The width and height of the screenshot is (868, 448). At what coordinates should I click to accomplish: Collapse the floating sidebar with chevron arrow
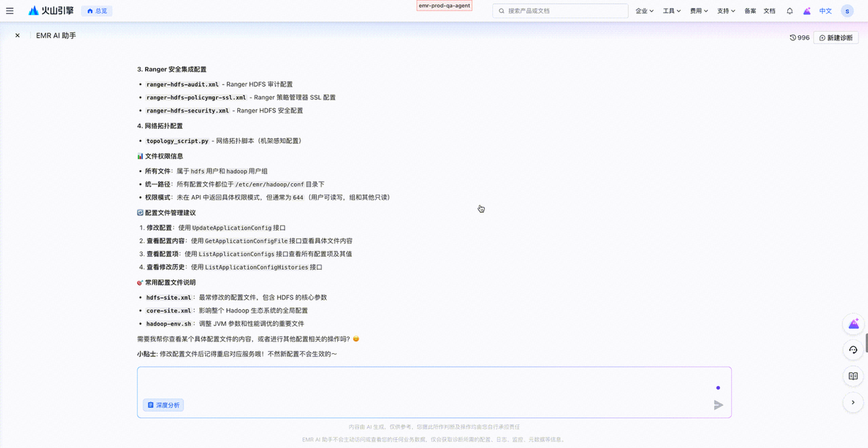point(853,403)
